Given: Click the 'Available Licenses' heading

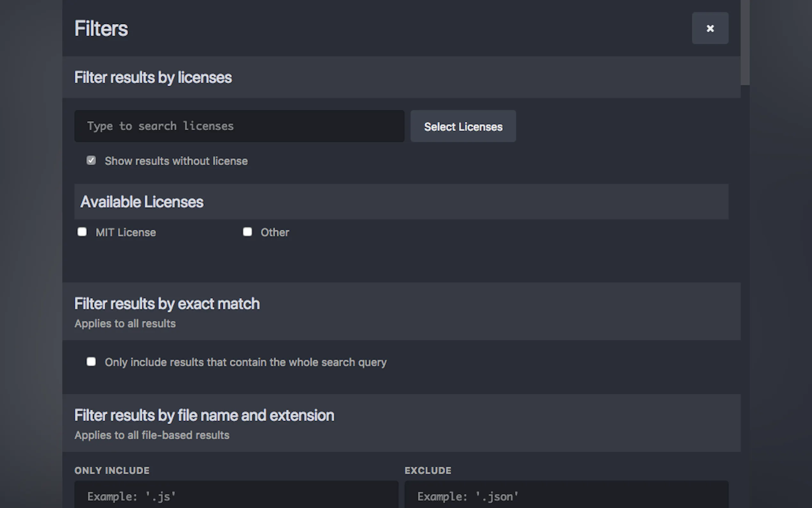Looking at the screenshot, I should click(x=142, y=202).
